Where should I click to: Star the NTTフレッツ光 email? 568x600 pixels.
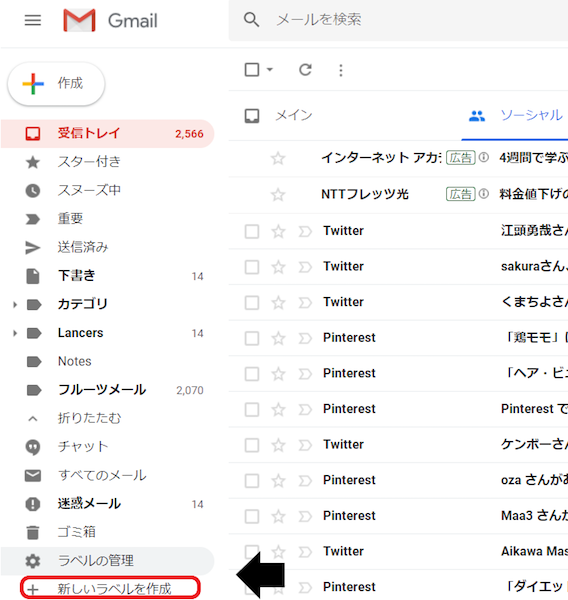pyautogui.click(x=278, y=195)
